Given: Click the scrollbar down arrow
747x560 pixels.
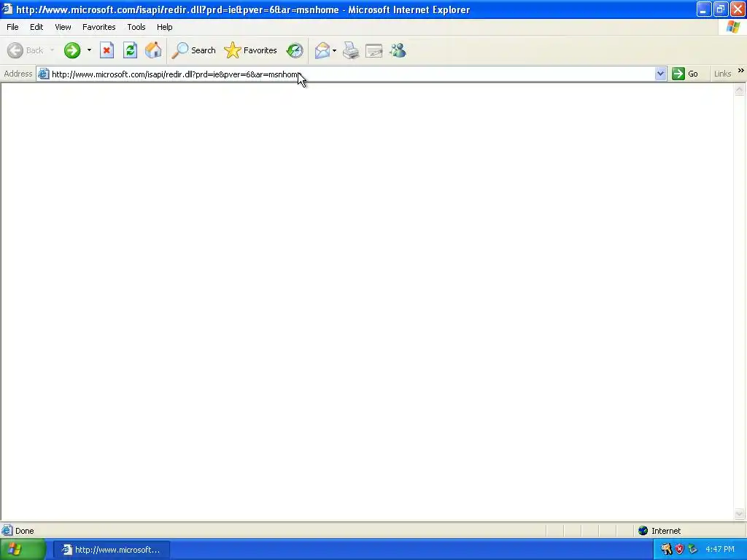Looking at the screenshot, I should click(x=740, y=513).
